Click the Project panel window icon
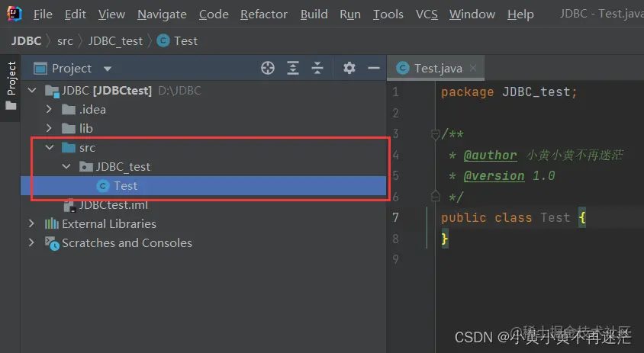 click(40, 68)
